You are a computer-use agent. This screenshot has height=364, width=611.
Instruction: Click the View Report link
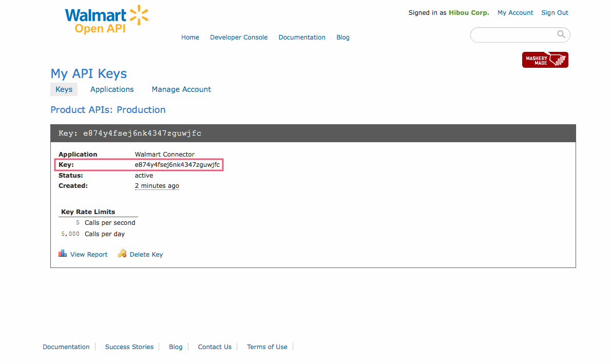(89, 255)
